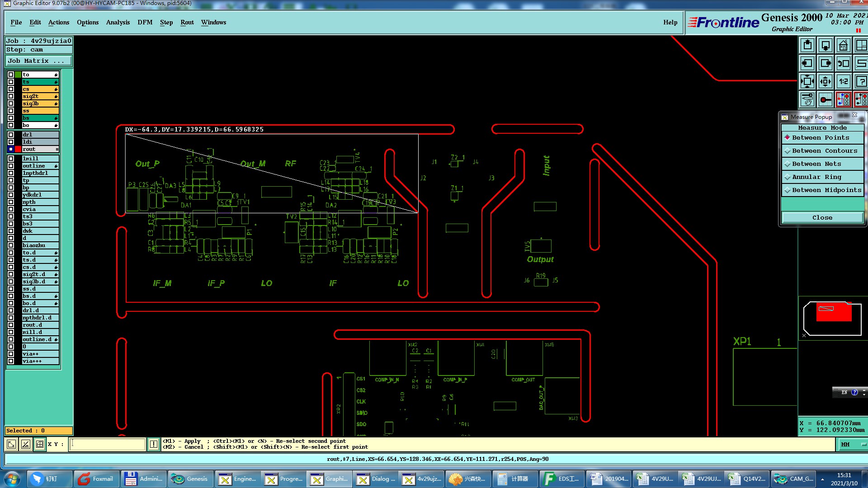The image size is (868, 488).
Task: Toggle display checkbox for outline layer
Action: click(11, 166)
